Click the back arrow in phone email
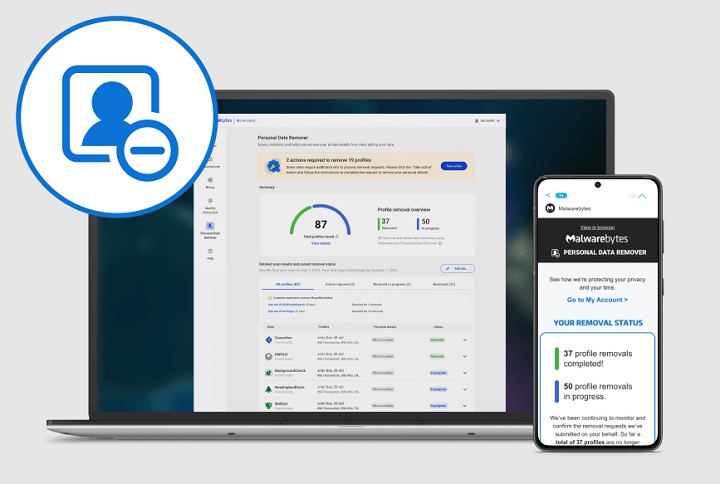 547,195
